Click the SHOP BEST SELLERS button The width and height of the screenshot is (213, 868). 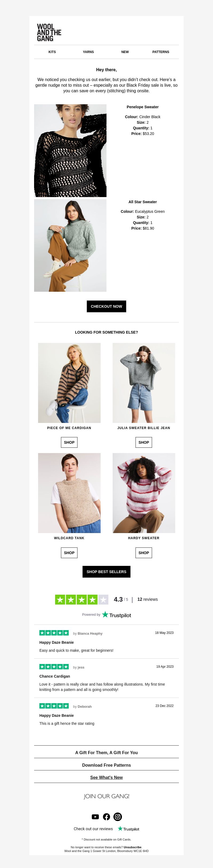pyautogui.click(x=106, y=571)
